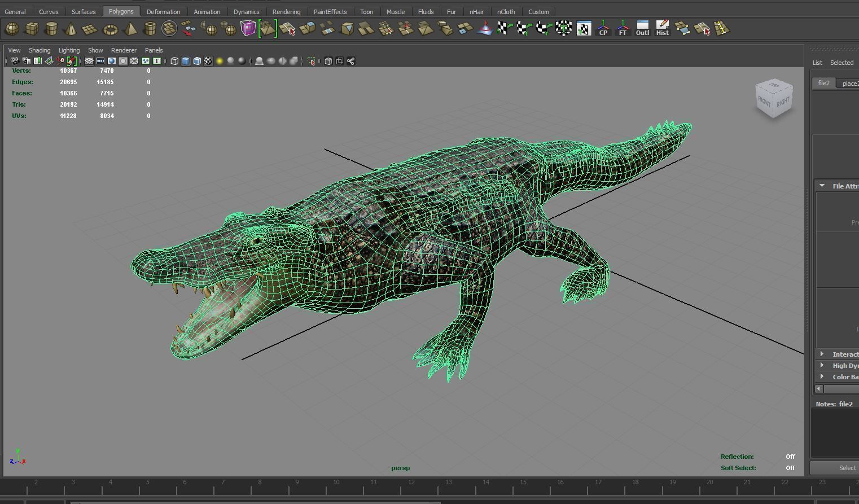Click the camera attributes icon in panel toolbar

pos(26,61)
